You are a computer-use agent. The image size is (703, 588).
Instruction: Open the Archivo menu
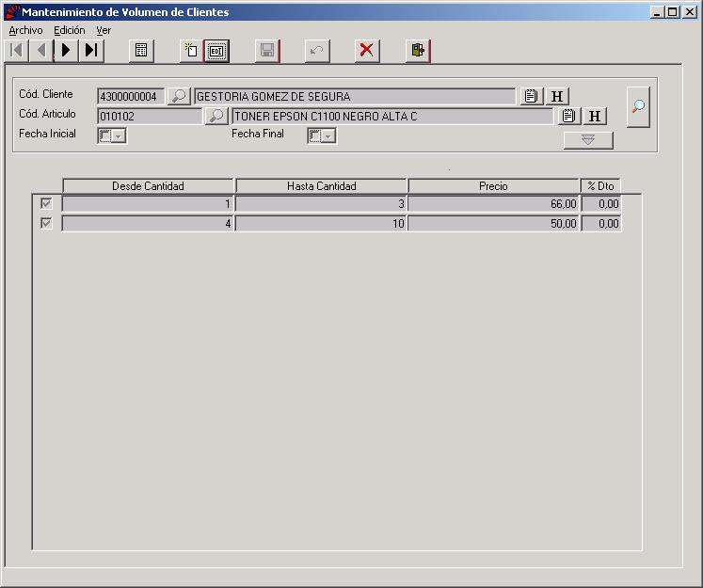25,30
